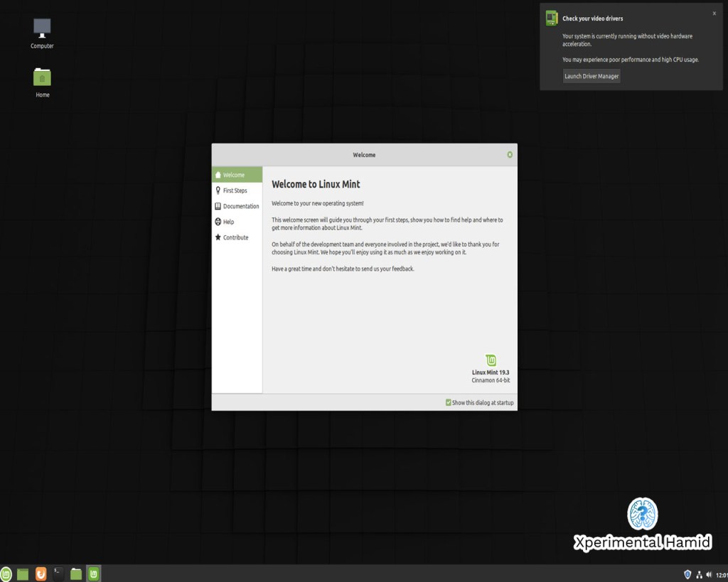Select the Computer desktop icon
Image resolution: width=728 pixels, height=582 pixels.
pos(42,33)
